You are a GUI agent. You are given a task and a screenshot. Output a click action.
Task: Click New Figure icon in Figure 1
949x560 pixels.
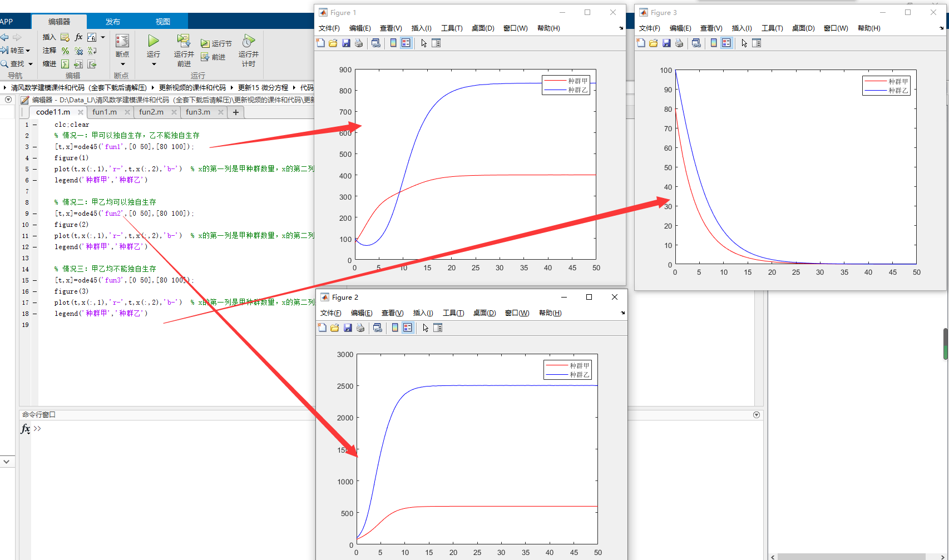(320, 43)
